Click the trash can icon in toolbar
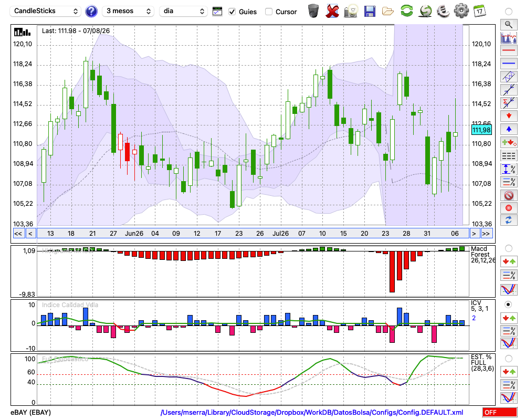 pyautogui.click(x=313, y=11)
